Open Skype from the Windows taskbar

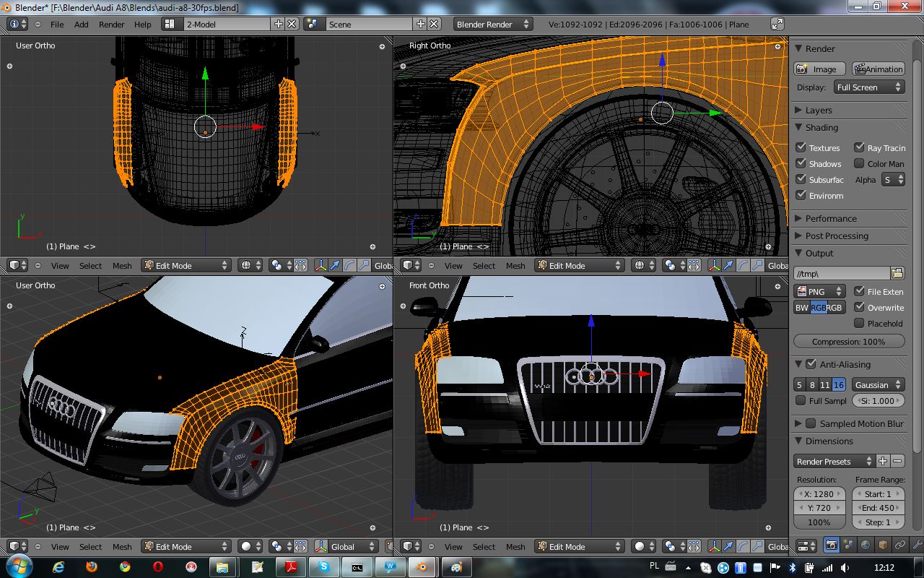coord(323,567)
